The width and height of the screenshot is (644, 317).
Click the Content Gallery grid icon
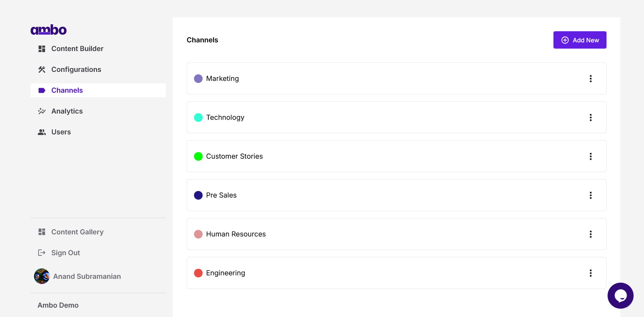(x=42, y=232)
